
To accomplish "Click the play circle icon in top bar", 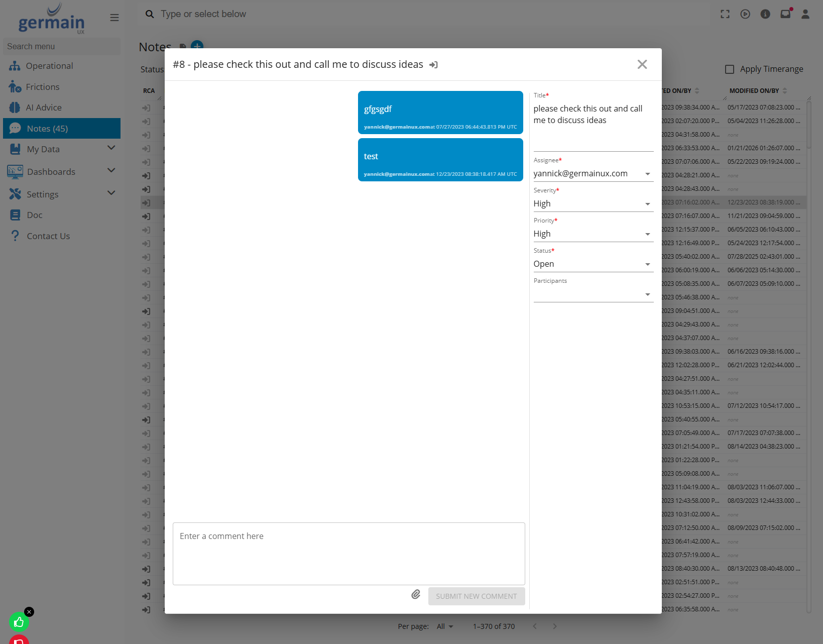I will pyautogui.click(x=745, y=14).
